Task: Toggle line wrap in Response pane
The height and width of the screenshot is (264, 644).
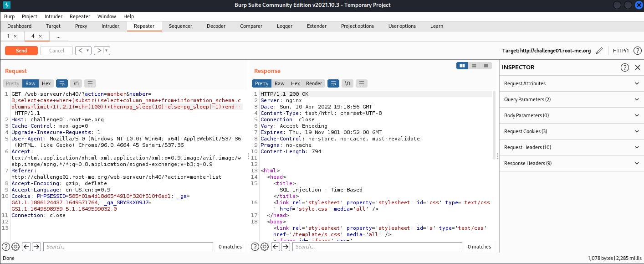Action: (333, 83)
